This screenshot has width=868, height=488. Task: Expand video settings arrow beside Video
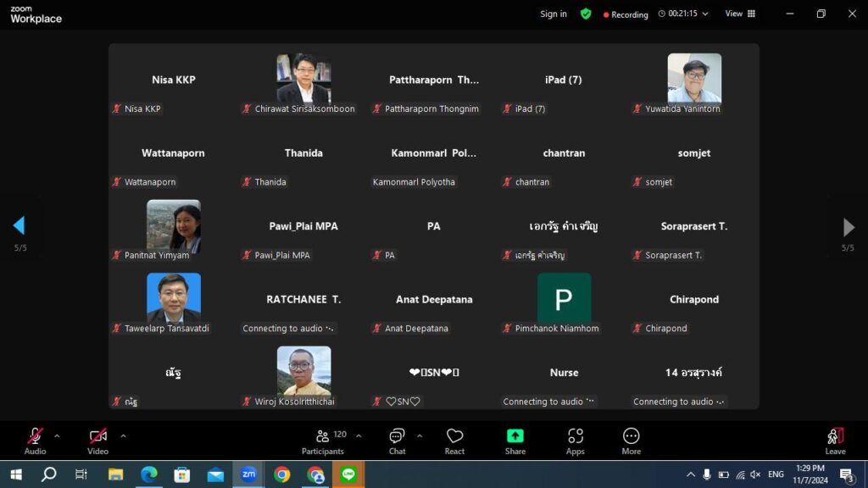123,436
